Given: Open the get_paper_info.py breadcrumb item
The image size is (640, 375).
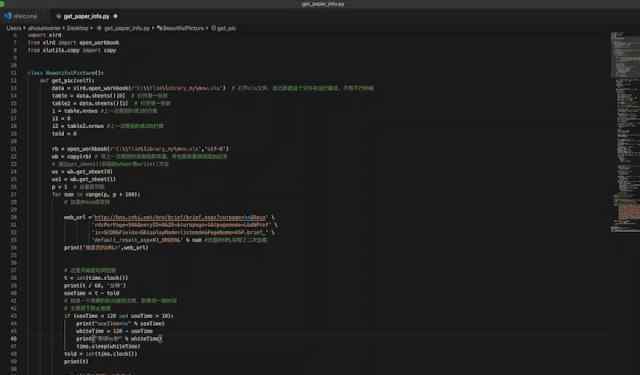Looking at the screenshot, I should click(x=127, y=29).
